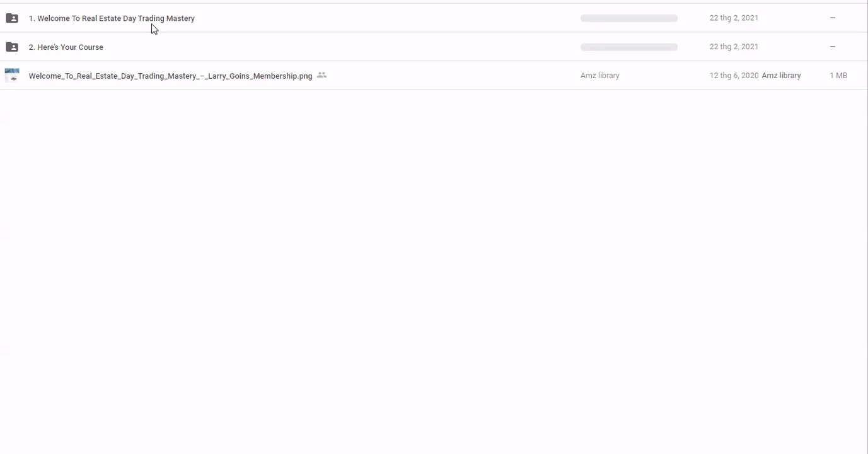Click the shared folder icon beside Here's Your Course
Screen dimensions: 868x454
tap(12, 47)
